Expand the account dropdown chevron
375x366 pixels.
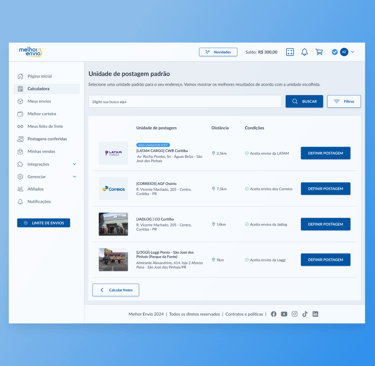tap(353, 52)
